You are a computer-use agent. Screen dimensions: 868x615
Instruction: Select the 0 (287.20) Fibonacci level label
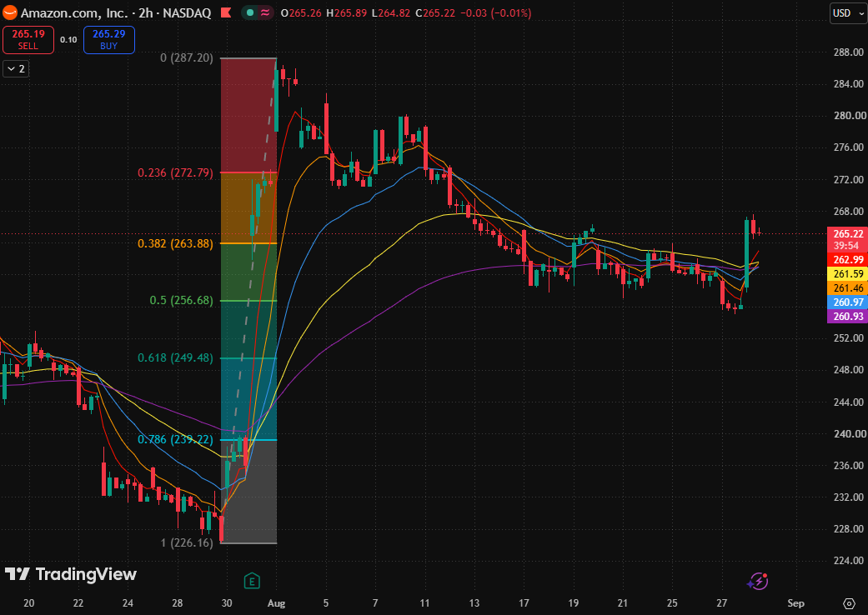coord(187,57)
